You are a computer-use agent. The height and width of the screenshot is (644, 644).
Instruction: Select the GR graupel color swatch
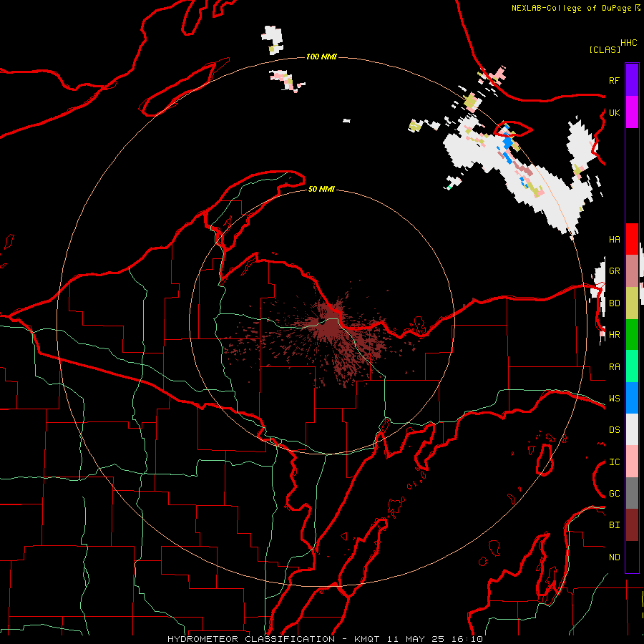pyautogui.click(x=632, y=271)
